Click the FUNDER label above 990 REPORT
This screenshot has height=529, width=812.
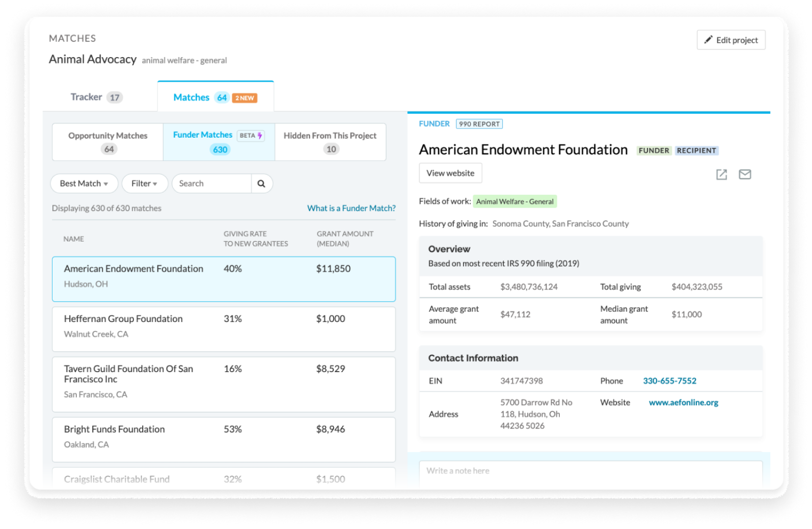click(x=434, y=124)
